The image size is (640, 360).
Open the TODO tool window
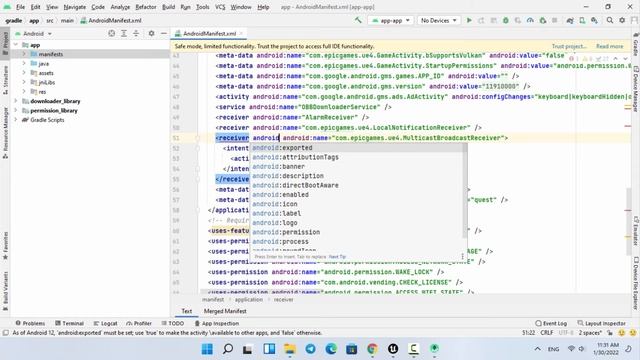(173, 323)
